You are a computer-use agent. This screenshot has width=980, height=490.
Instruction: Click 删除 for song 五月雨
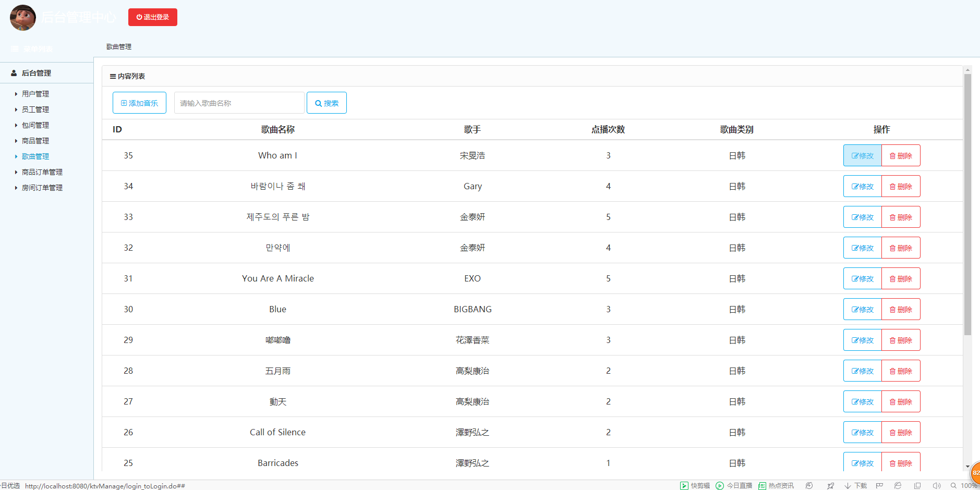(901, 371)
